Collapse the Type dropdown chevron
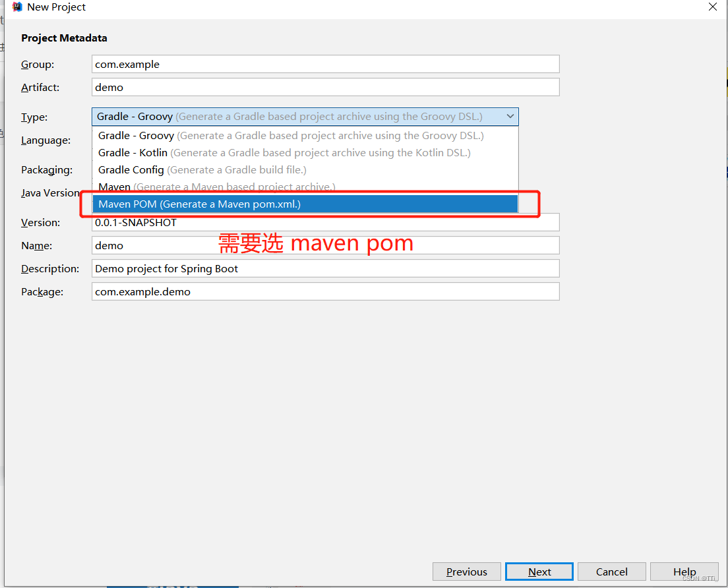The height and width of the screenshot is (588, 728). point(510,116)
